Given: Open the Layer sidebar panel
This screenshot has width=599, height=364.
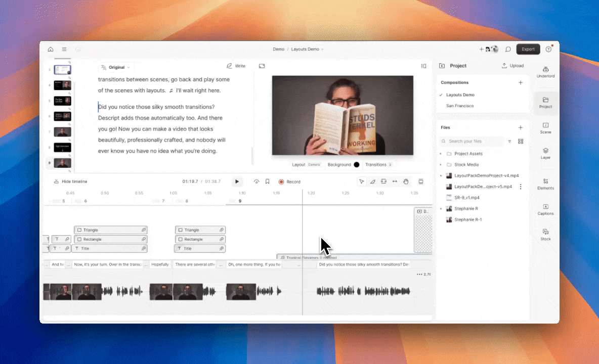Looking at the screenshot, I should coord(545,153).
